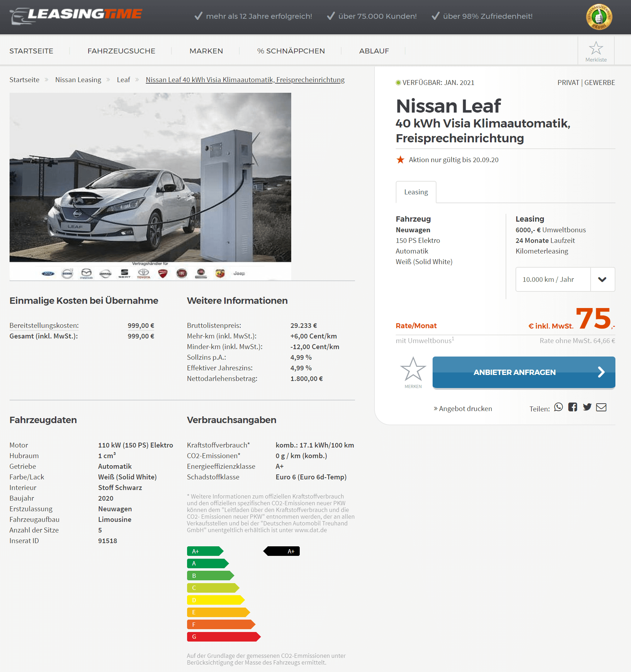This screenshot has width=631, height=672.
Task: Open % SCHNÄPPCHEN menu item
Action: 291,51
